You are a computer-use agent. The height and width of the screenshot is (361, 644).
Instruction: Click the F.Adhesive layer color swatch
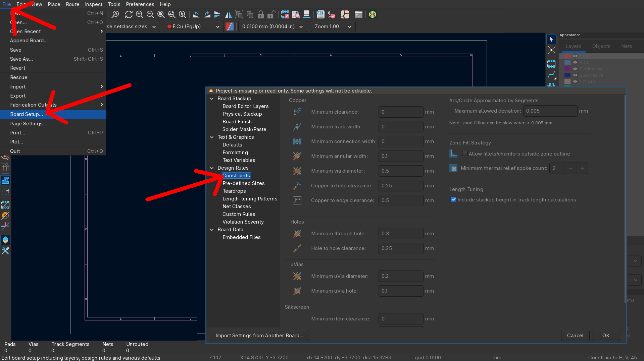click(567, 69)
